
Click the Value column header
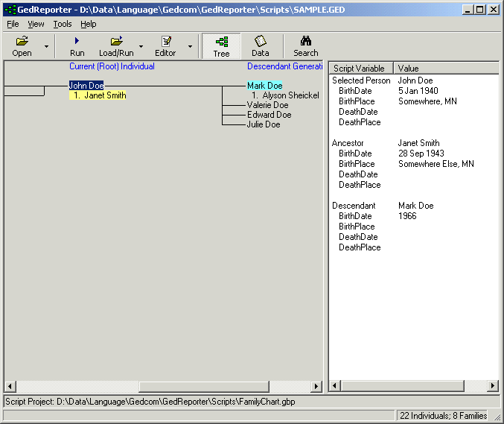tap(445, 69)
